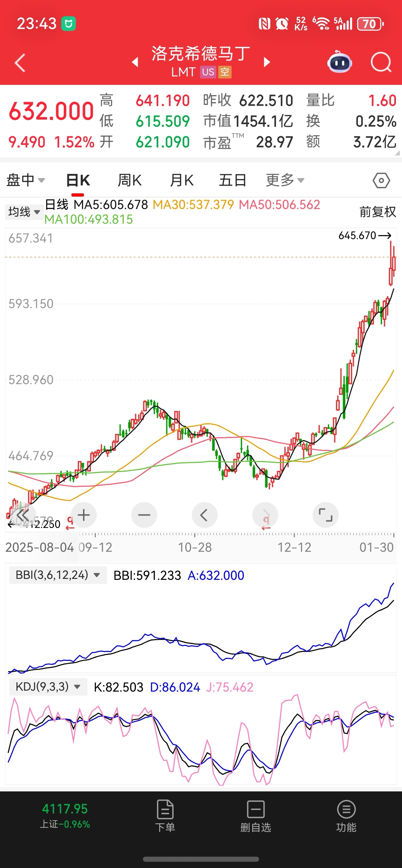Image resolution: width=402 pixels, height=868 pixels.
Task: Tap 前复权 adjustment option
Action: (x=378, y=212)
